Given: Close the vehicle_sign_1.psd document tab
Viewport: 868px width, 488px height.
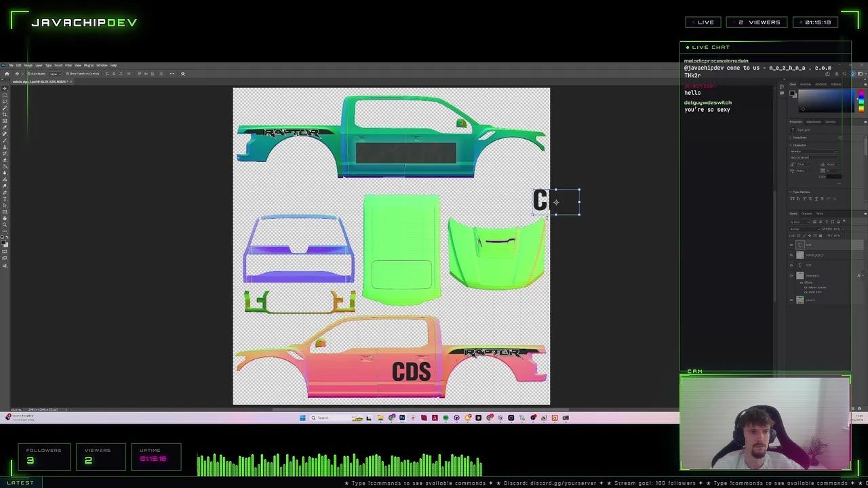Looking at the screenshot, I should [x=71, y=81].
